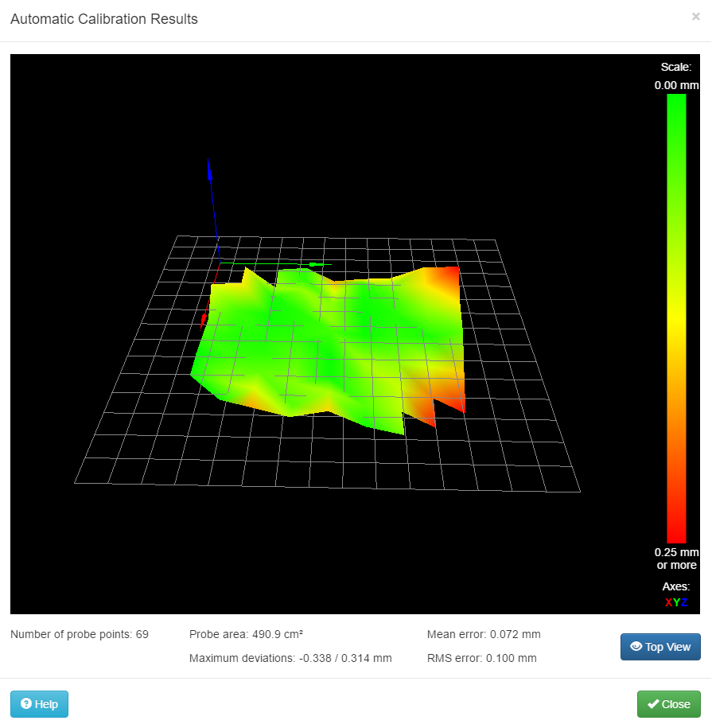Click the Maximum deviations readout
Screen dimensions: 712x728
[x=290, y=658]
